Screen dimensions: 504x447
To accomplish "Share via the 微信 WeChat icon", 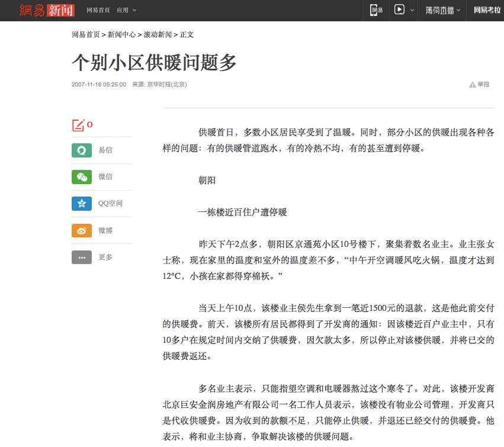I will [82, 177].
